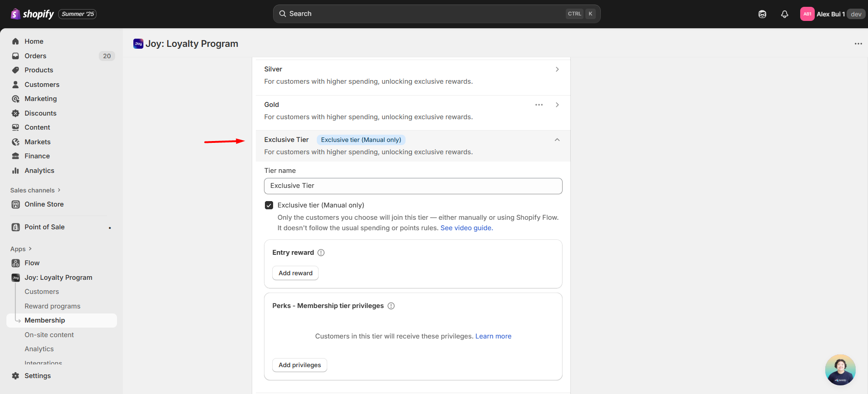This screenshot has height=394, width=868.
Task: Uncheck the Exclusive tier (Manual only) checkbox
Action: coord(269,205)
